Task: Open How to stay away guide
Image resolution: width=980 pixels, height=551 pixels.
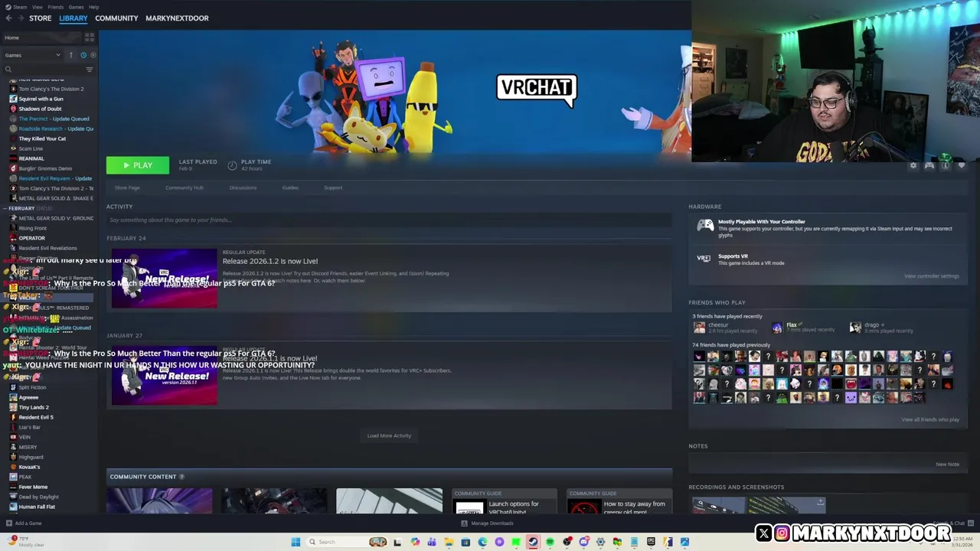Action: 621,501
